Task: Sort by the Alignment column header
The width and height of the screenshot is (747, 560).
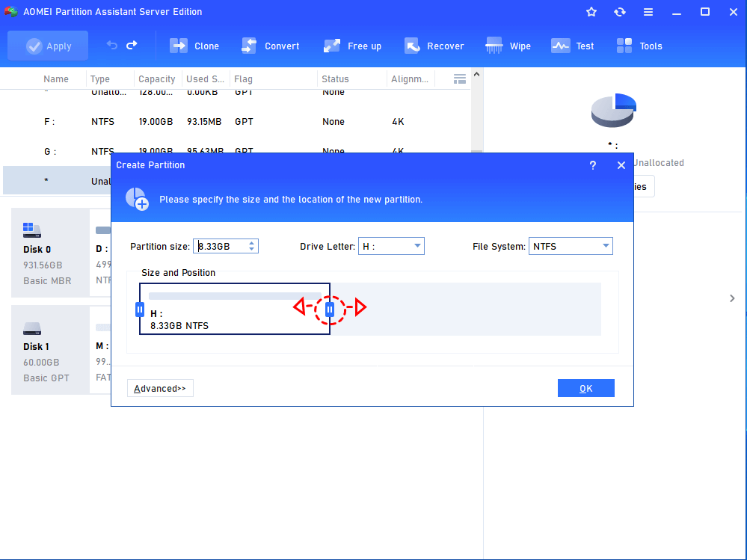Action: pyautogui.click(x=410, y=79)
